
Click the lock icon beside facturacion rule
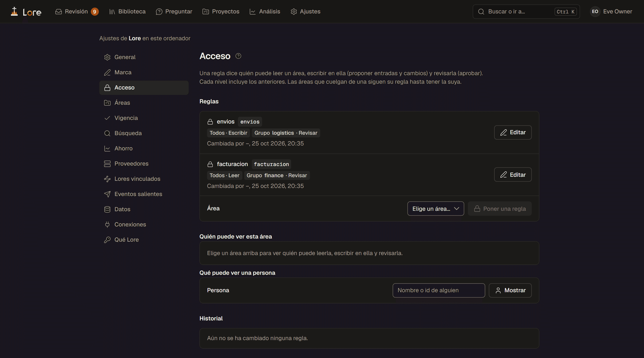[x=210, y=164]
